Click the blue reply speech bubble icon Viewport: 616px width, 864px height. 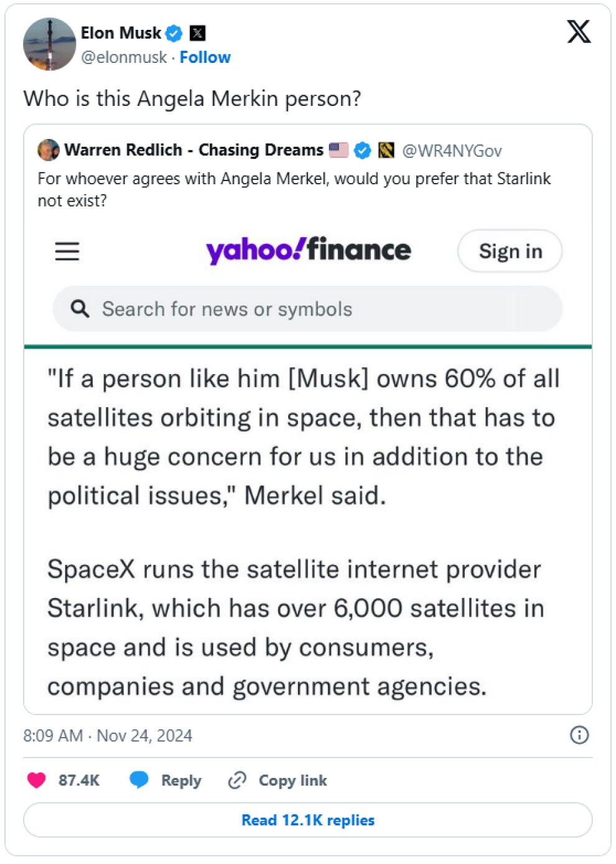click(139, 780)
